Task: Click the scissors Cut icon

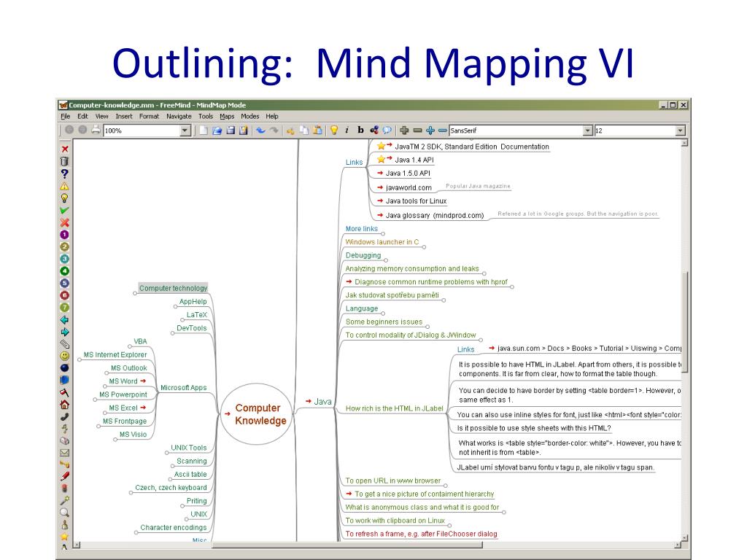Action: [290, 131]
